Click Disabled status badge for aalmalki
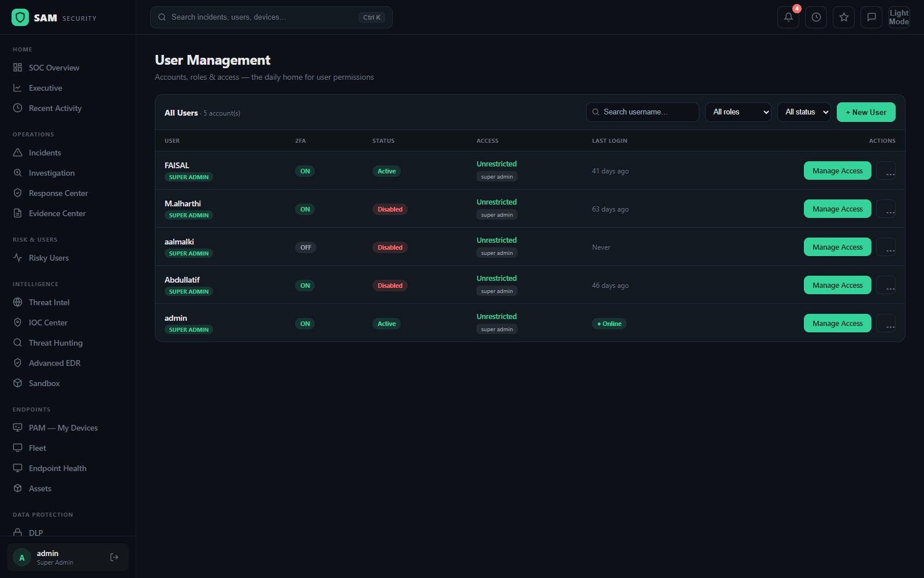 [x=390, y=247]
